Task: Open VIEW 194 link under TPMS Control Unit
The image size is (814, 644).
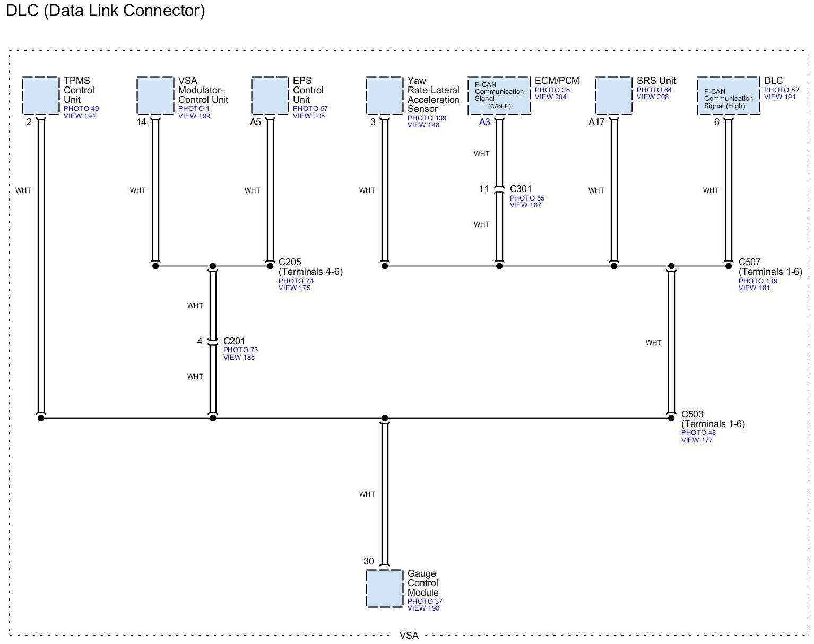Action: (80, 116)
